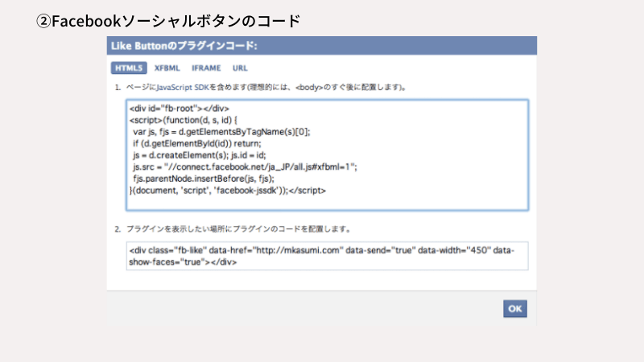The image size is (644, 362).
Task: Switch to the URL tab
Action: click(x=240, y=68)
